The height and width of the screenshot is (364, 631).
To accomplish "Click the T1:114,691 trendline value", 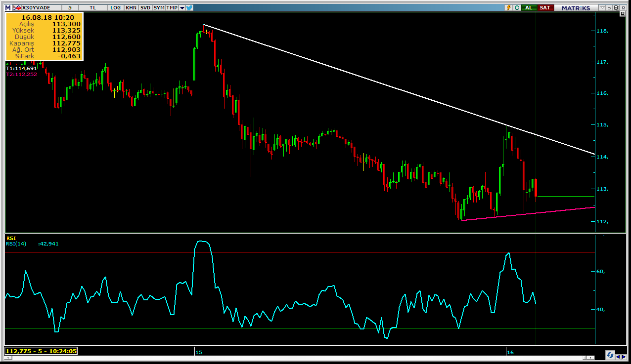I will point(21,68).
